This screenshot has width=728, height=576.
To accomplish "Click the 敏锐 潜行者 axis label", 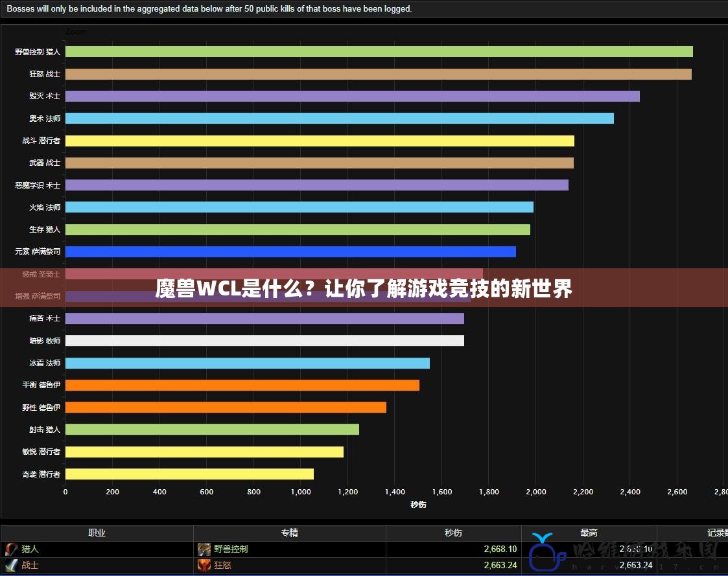I will [x=41, y=452].
